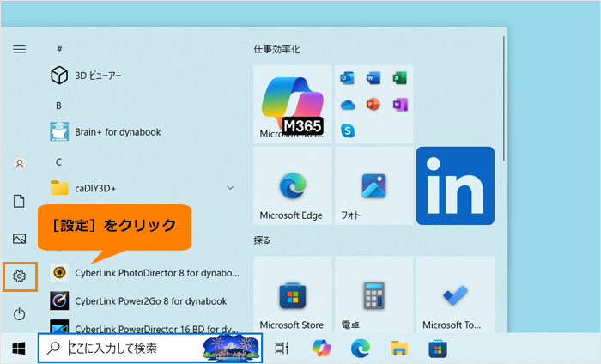Open Word icon in Office tile
The image size is (601, 364).
coord(373,78)
